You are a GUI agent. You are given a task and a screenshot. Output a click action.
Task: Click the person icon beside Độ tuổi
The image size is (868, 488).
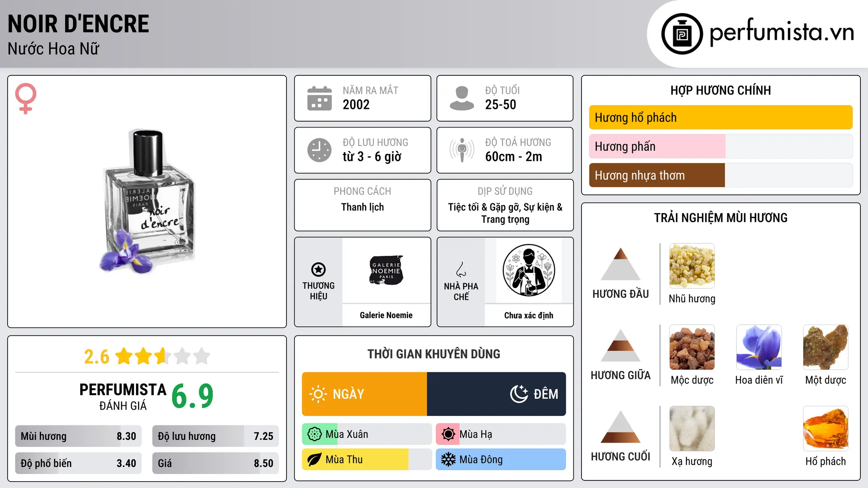click(462, 98)
